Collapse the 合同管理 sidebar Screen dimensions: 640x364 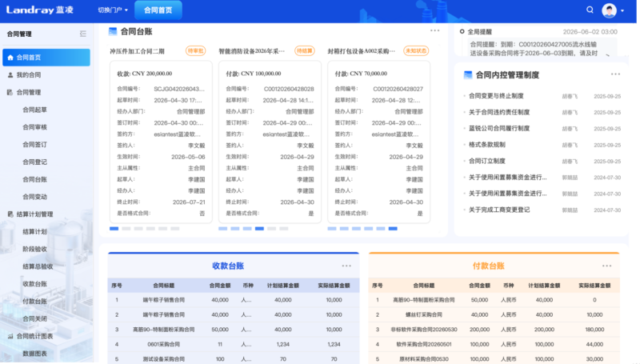coord(83,34)
